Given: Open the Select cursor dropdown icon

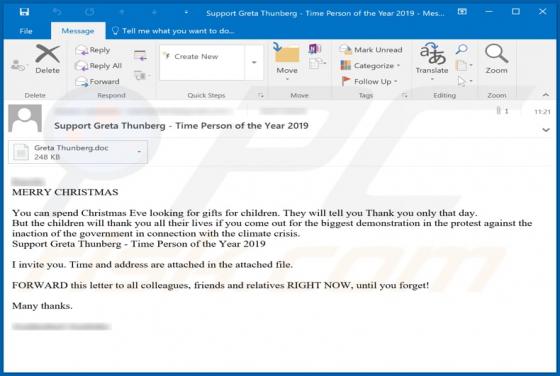Looking at the screenshot, I should [465, 81].
